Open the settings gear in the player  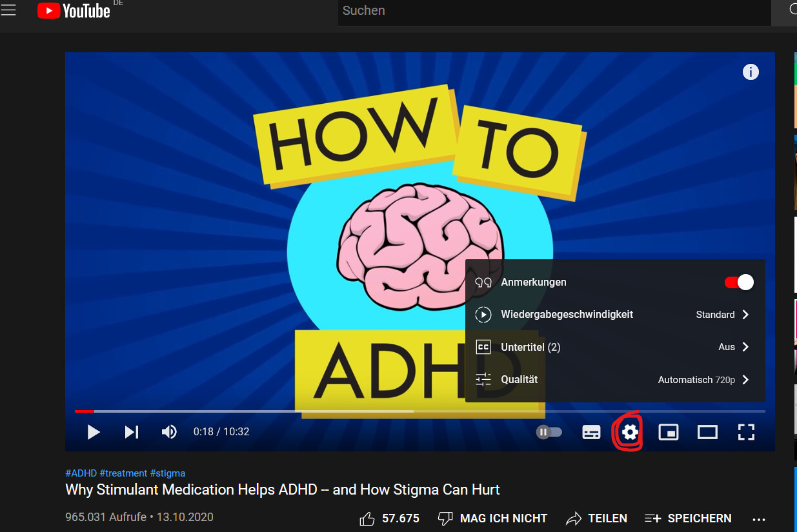point(630,432)
